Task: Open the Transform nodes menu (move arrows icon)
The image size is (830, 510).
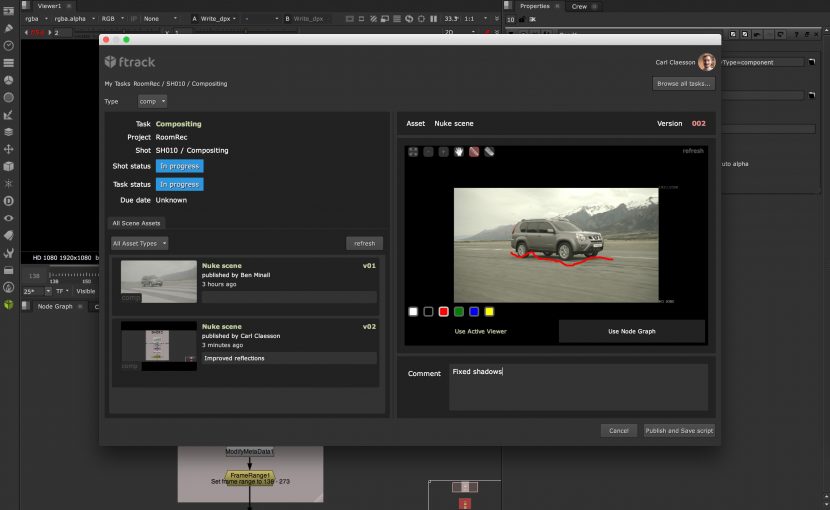Action: tap(8, 149)
